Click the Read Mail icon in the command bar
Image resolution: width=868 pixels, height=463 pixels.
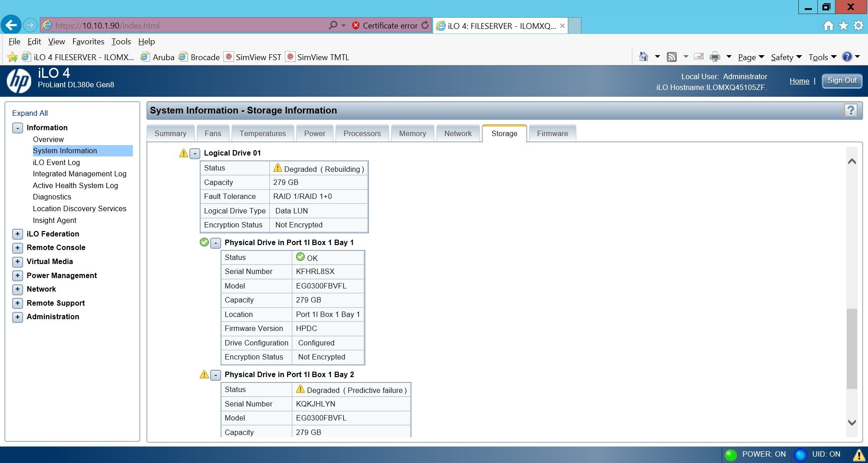click(x=699, y=57)
